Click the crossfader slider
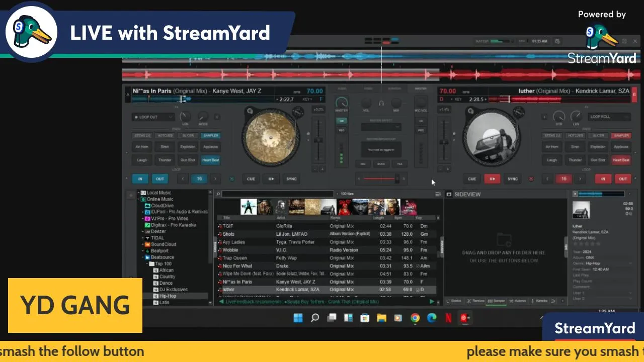 381,178
